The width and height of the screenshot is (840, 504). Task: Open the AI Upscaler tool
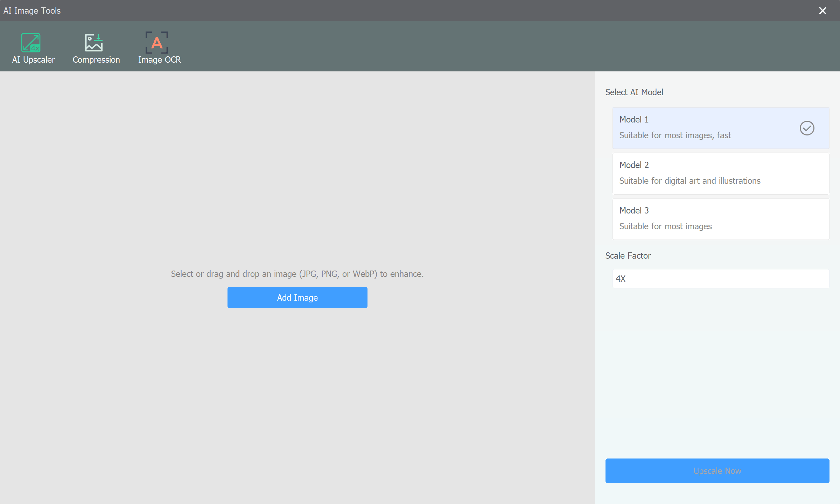(x=33, y=48)
